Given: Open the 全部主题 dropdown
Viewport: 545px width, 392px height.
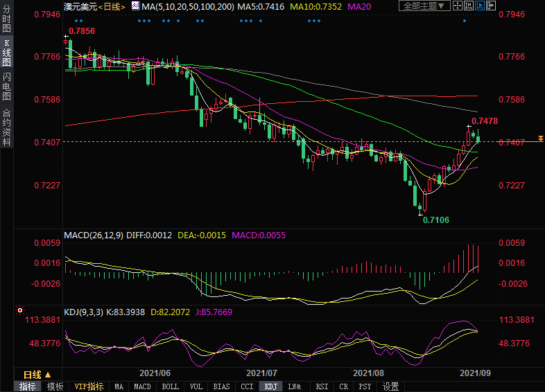Looking at the screenshot, I should pos(422,6).
